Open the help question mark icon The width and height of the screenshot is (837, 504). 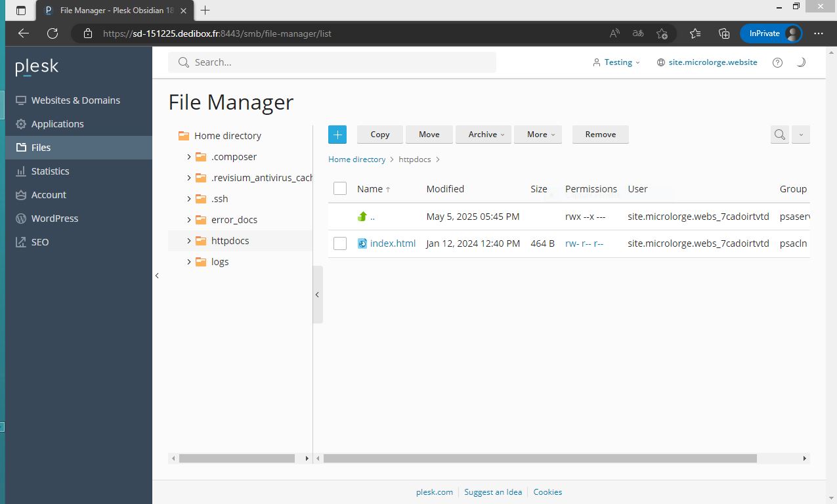click(777, 62)
